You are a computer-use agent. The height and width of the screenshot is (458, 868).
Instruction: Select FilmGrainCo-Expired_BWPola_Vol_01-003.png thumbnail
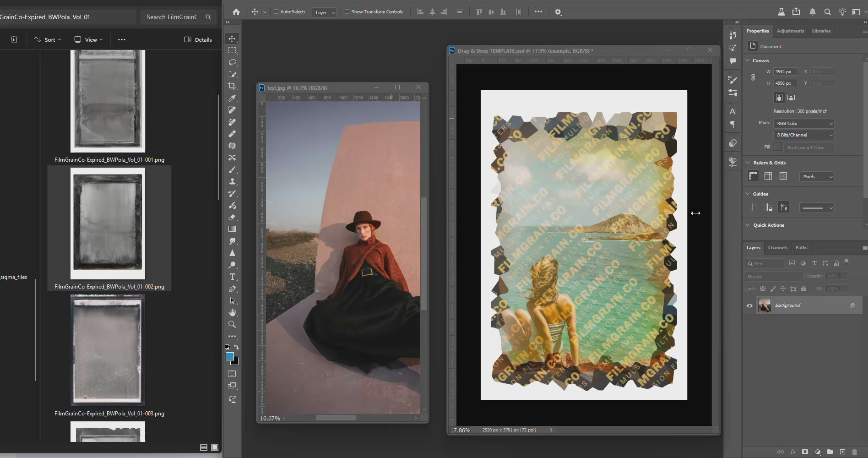pos(108,350)
